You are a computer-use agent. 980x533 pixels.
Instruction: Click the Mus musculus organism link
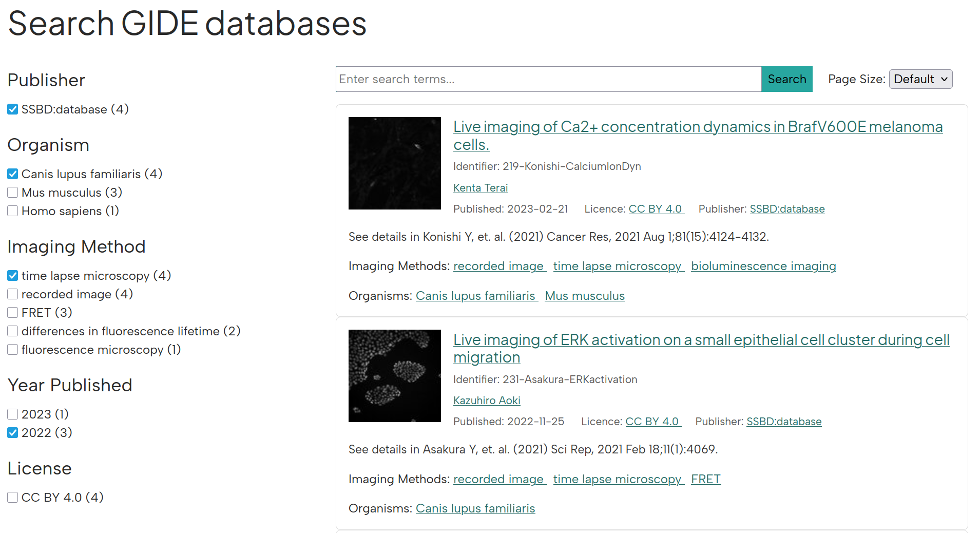pyautogui.click(x=585, y=296)
